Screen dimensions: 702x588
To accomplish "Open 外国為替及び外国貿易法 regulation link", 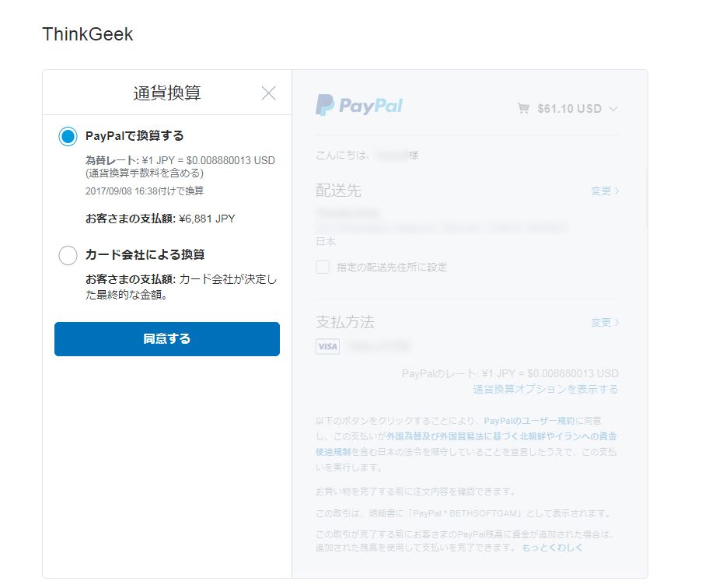I will [466, 444].
